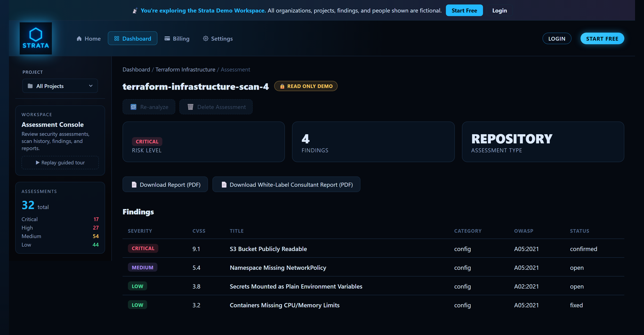The width and height of the screenshot is (644, 335).
Task: Click the High count 27 in sidebar
Action: (x=96, y=227)
